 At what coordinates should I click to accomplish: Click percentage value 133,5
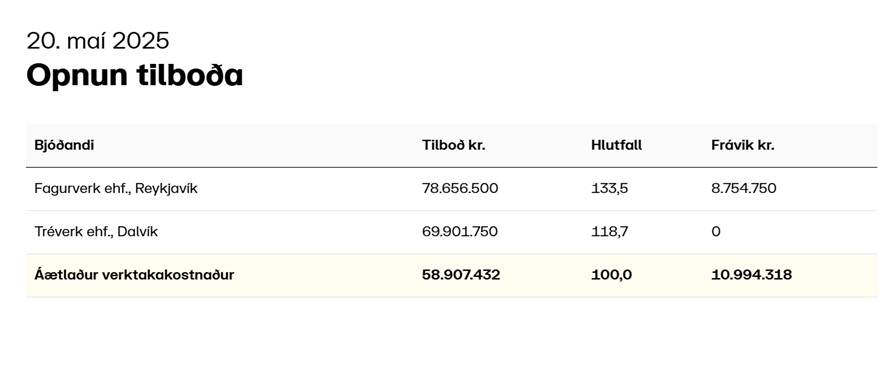610,188
